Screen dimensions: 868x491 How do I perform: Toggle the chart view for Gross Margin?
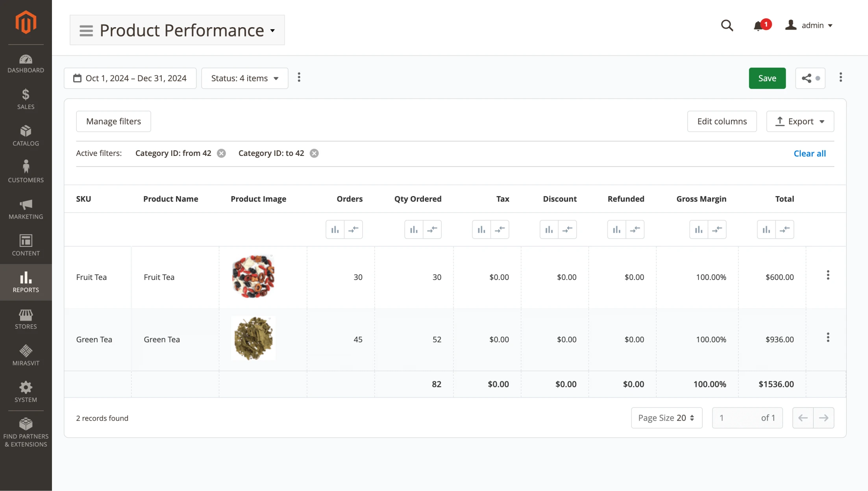pos(698,229)
